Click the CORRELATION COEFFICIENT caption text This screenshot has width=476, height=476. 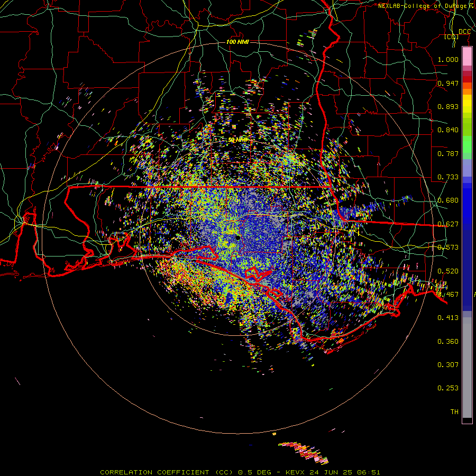pyautogui.click(x=154, y=472)
